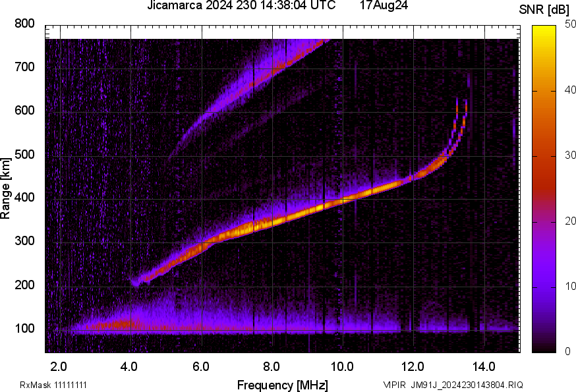The width and height of the screenshot is (576, 392).
Task: Click the colorbar tick label '50'
Action: coord(570,24)
